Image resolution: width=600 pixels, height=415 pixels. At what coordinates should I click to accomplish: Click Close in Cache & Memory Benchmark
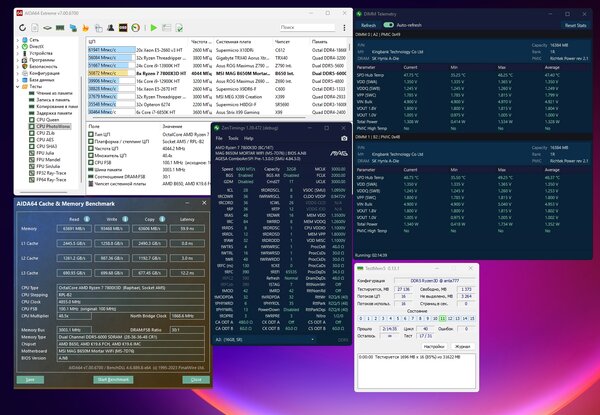pos(196,379)
